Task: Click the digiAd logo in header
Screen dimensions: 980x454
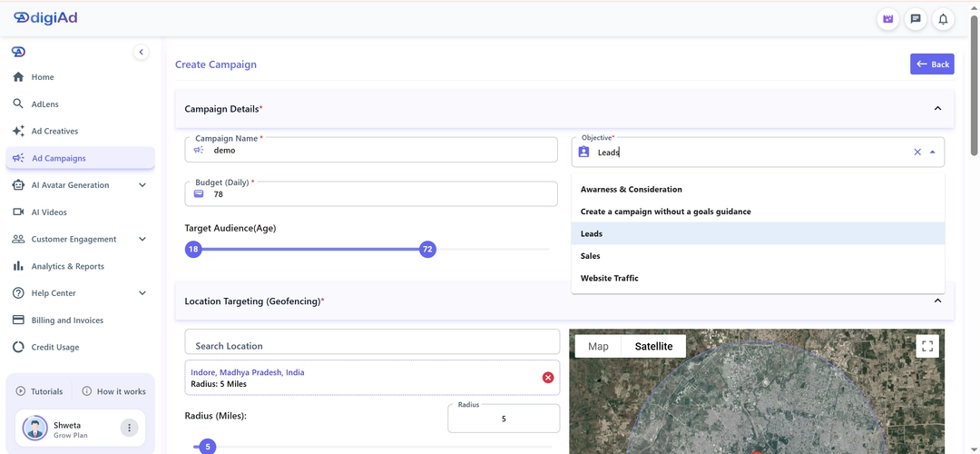Action: point(45,18)
